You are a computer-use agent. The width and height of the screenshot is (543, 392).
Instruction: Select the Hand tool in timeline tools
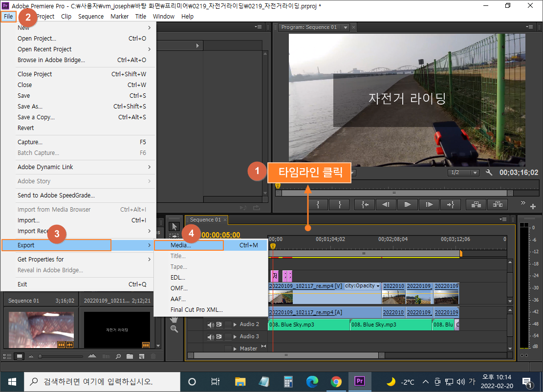[x=174, y=319]
